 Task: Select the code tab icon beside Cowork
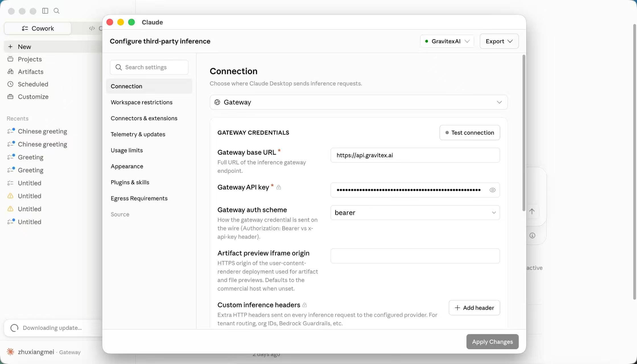(92, 28)
